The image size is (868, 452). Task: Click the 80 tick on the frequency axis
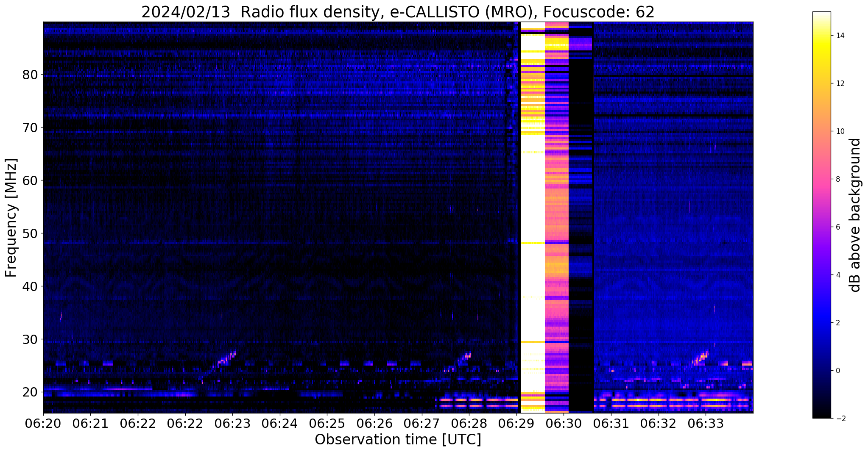click(x=30, y=75)
